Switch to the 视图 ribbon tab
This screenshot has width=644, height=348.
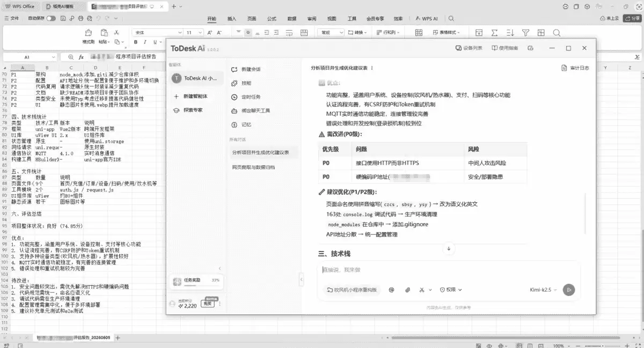click(332, 18)
